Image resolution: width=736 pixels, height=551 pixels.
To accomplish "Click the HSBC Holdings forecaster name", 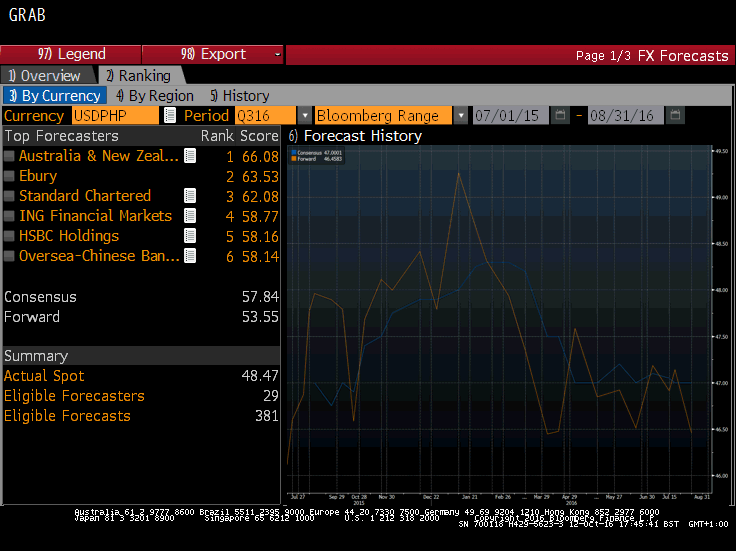I will [69, 236].
